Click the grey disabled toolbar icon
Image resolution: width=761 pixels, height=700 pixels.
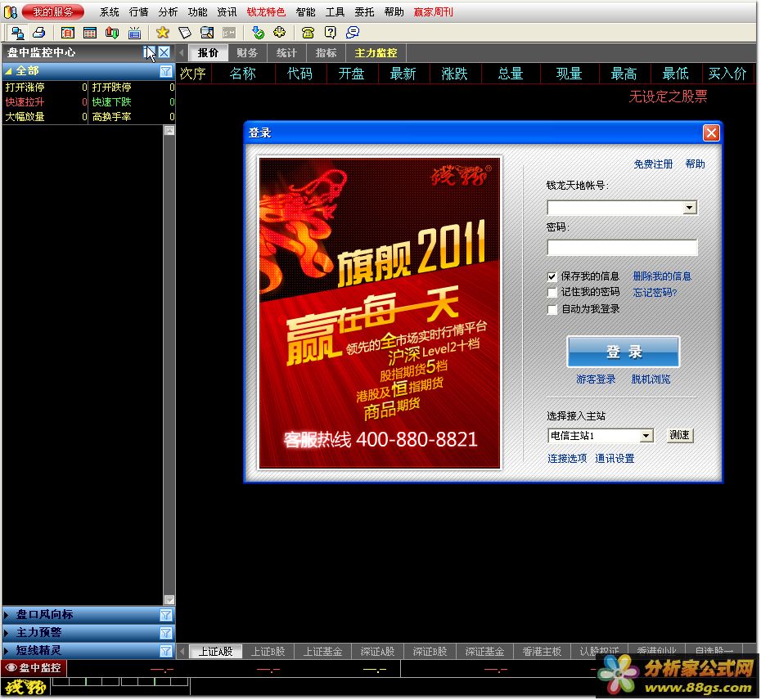(229, 33)
